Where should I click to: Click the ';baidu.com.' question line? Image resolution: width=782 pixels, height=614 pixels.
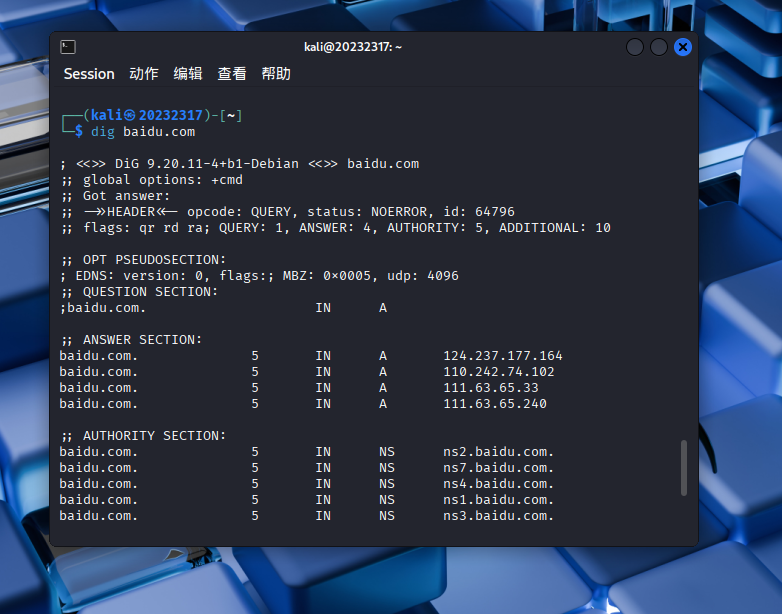click(x=103, y=308)
